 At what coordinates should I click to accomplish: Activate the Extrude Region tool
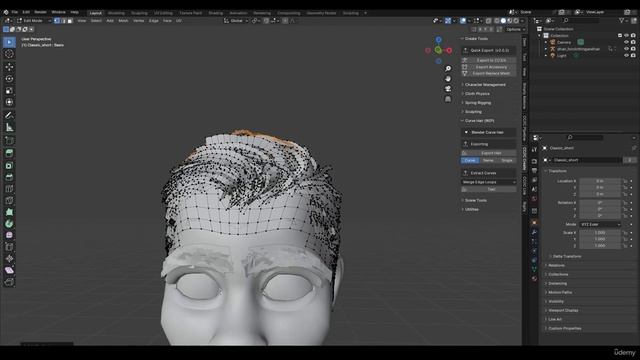9,153
